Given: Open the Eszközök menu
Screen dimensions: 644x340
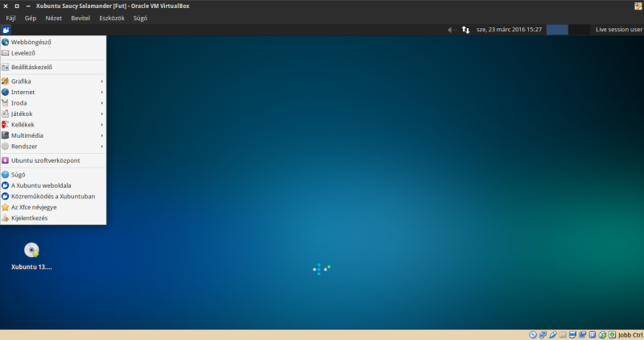Looking at the screenshot, I should (x=112, y=18).
